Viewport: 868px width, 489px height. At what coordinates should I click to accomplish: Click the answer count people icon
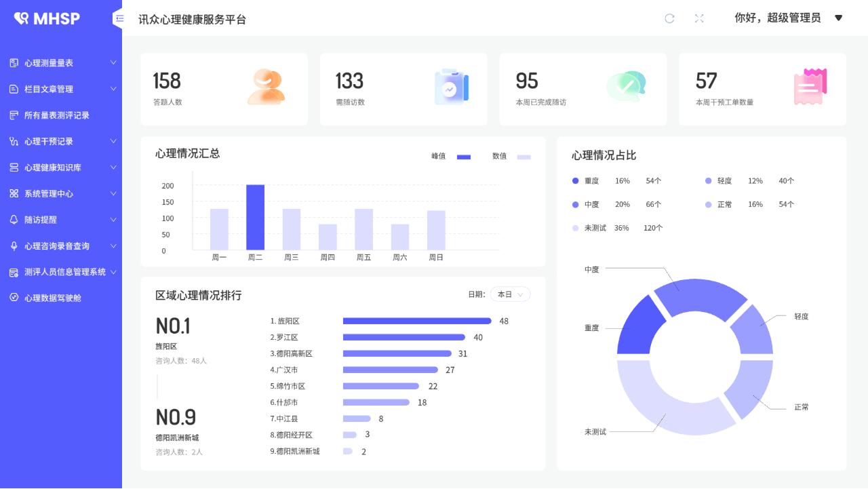click(x=265, y=87)
